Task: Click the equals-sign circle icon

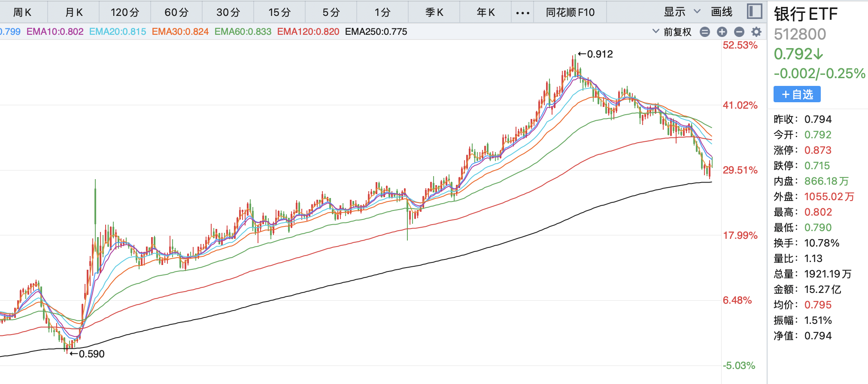Action: point(704,32)
